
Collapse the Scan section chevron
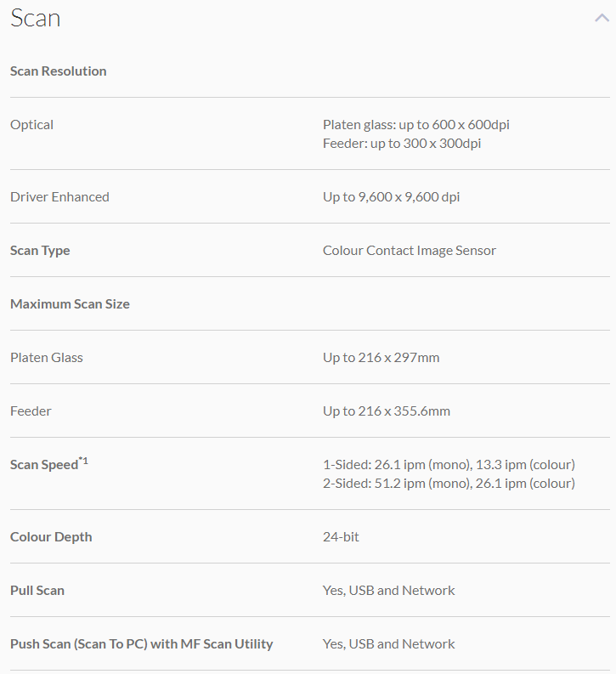602,19
